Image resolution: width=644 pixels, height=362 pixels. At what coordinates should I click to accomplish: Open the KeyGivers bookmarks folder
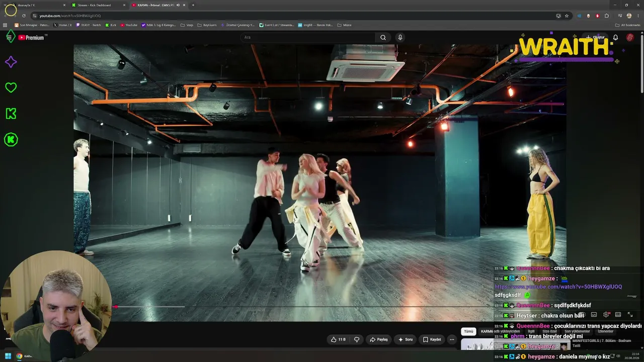pos(207,25)
